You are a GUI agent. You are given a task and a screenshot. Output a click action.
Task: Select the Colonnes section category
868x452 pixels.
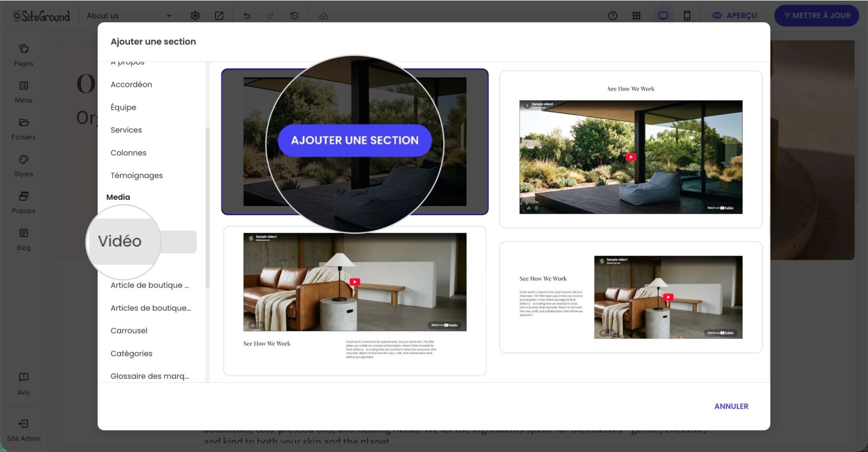[x=129, y=153]
